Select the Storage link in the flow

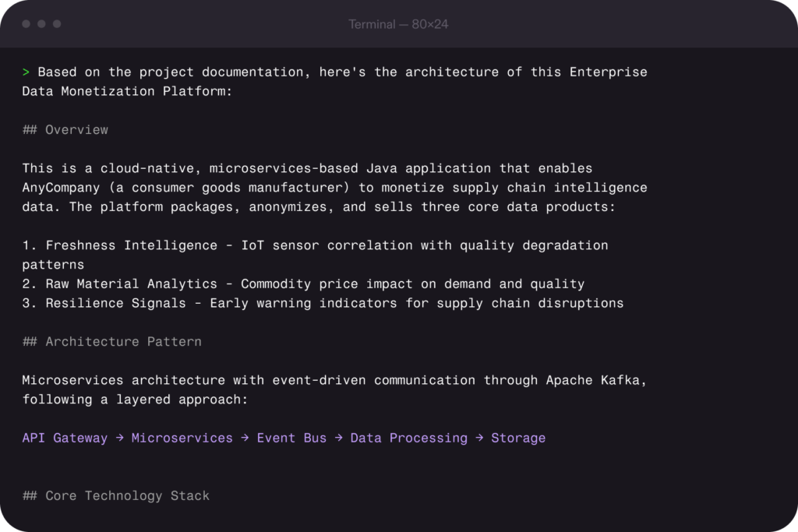tap(518, 438)
